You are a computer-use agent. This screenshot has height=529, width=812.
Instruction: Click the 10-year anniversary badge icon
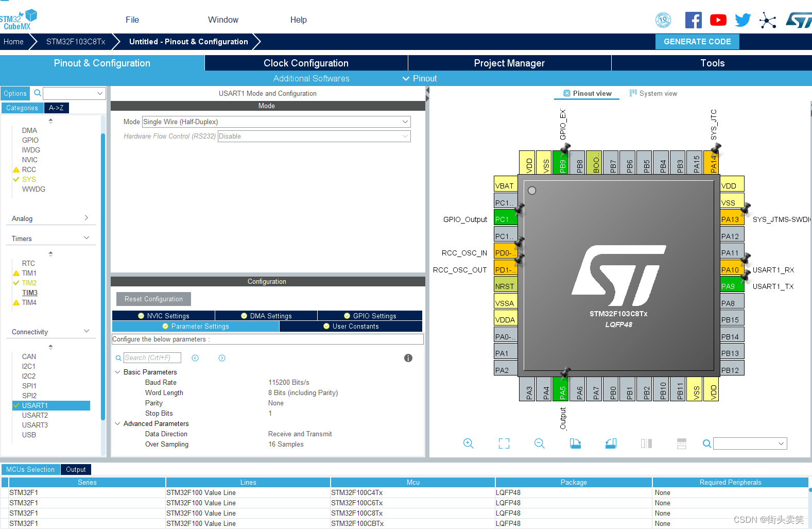point(663,20)
